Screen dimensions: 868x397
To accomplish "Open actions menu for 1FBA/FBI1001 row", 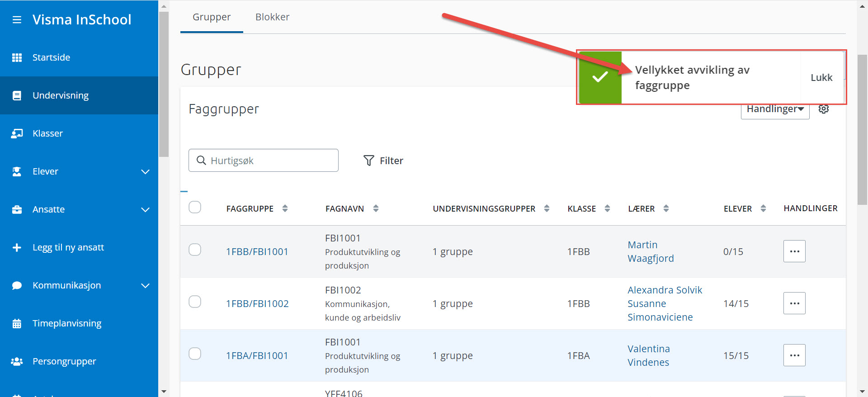I will [x=794, y=355].
